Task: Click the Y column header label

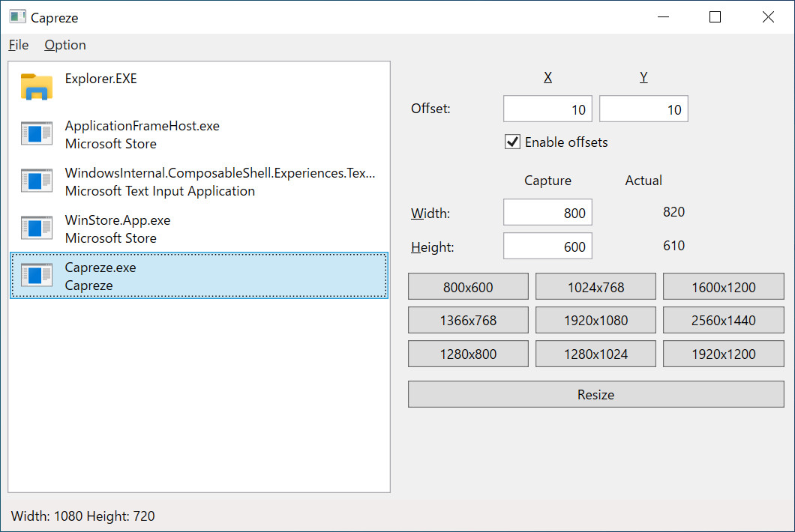Action: pyautogui.click(x=643, y=77)
